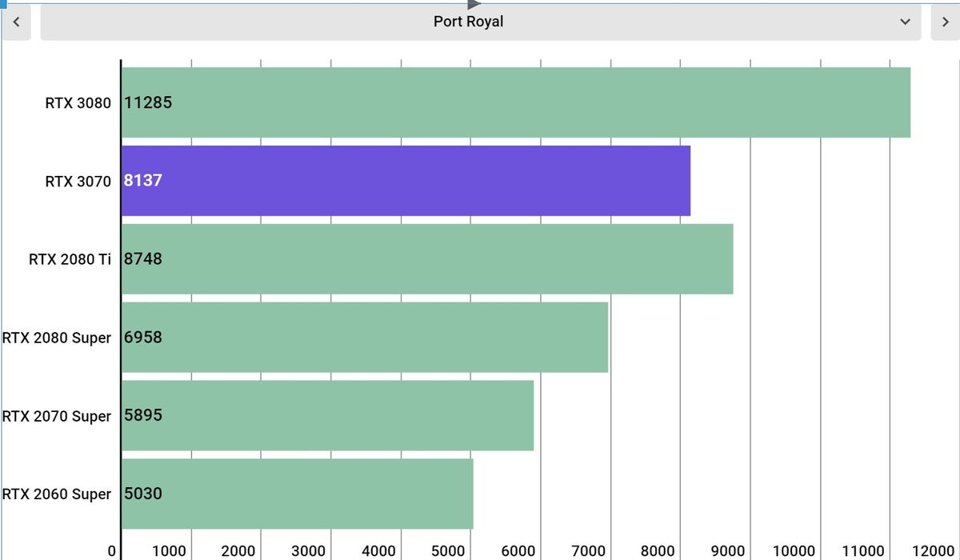The image size is (960, 560).
Task: Select the RTX 3080 bar
Action: 516,102
